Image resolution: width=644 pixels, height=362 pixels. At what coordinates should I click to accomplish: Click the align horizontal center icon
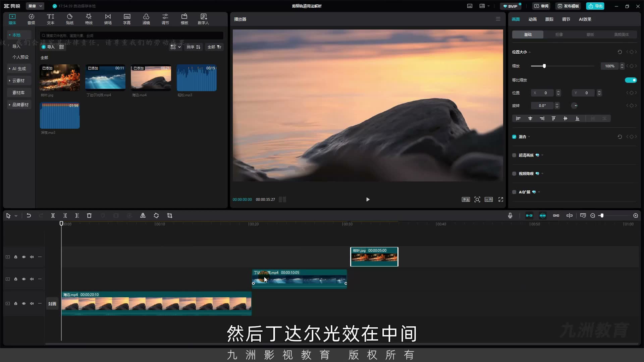(x=530, y=118)
